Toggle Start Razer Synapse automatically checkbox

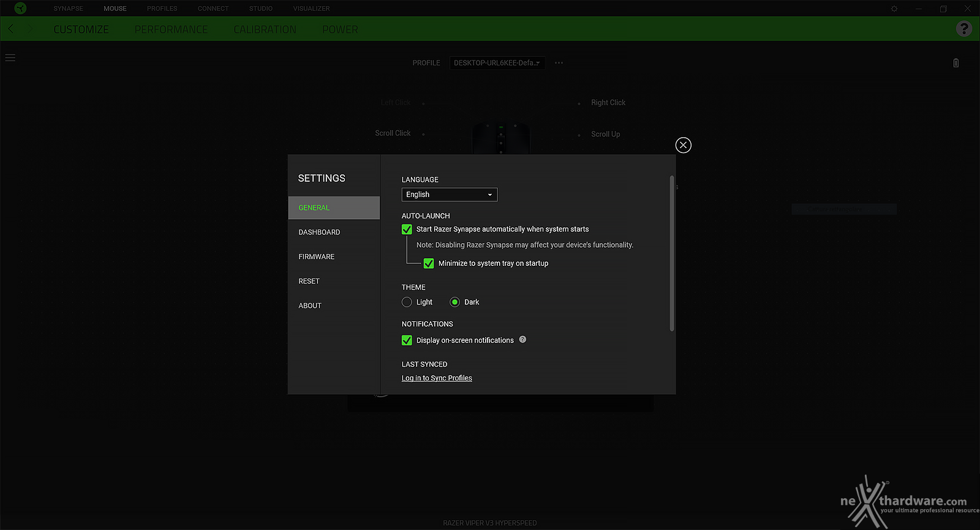pyautogui.click(x=407, y=230)
